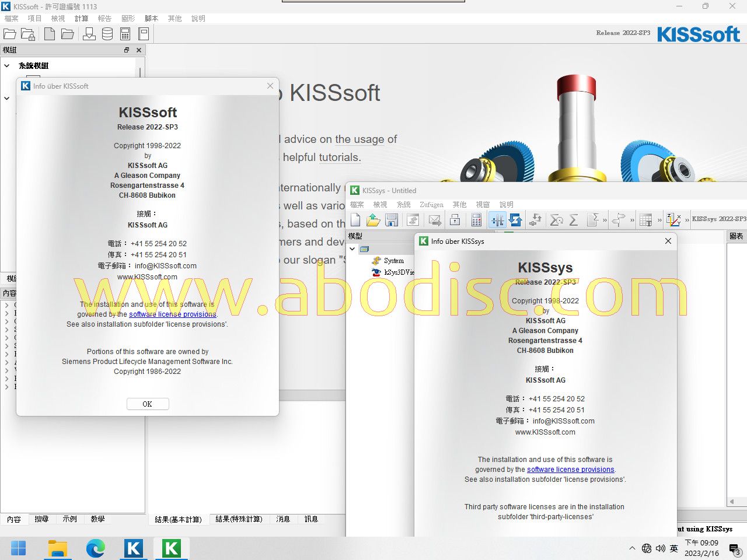Open project folder icon in KISSsoft toolbar
Screen dimensions: 747x560
[x=10, y=34]
